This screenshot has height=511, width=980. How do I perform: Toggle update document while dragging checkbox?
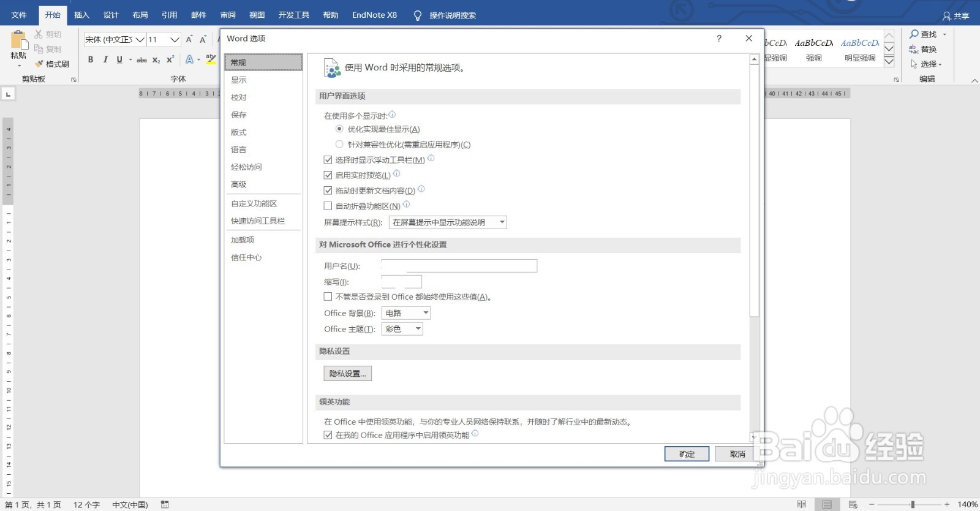[328, 190]
